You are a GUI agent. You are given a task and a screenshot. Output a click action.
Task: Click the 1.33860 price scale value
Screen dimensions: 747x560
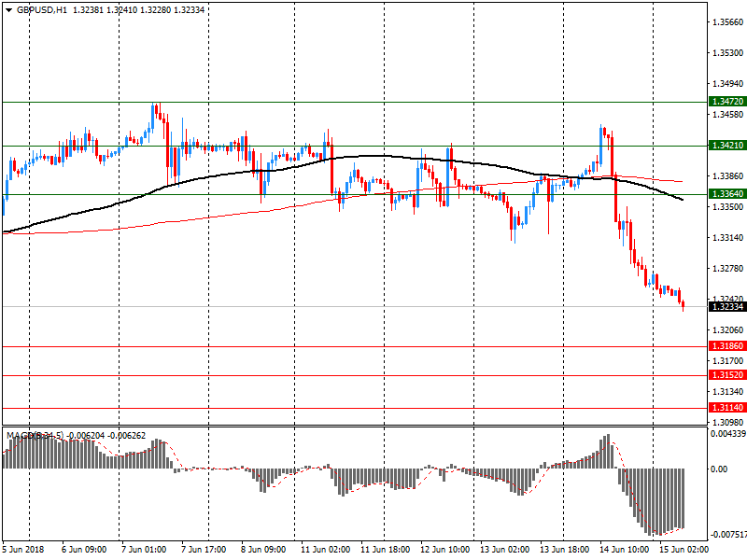pyautogui.click(x=727, y=176)
